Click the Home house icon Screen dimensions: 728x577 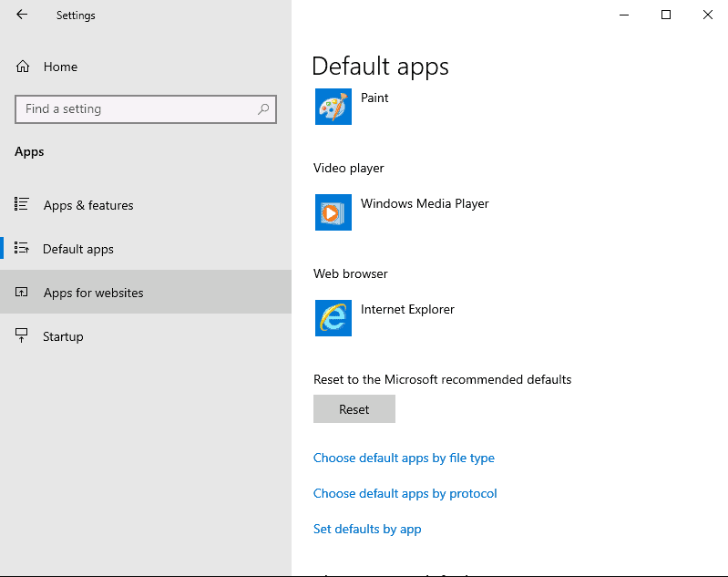22,67
